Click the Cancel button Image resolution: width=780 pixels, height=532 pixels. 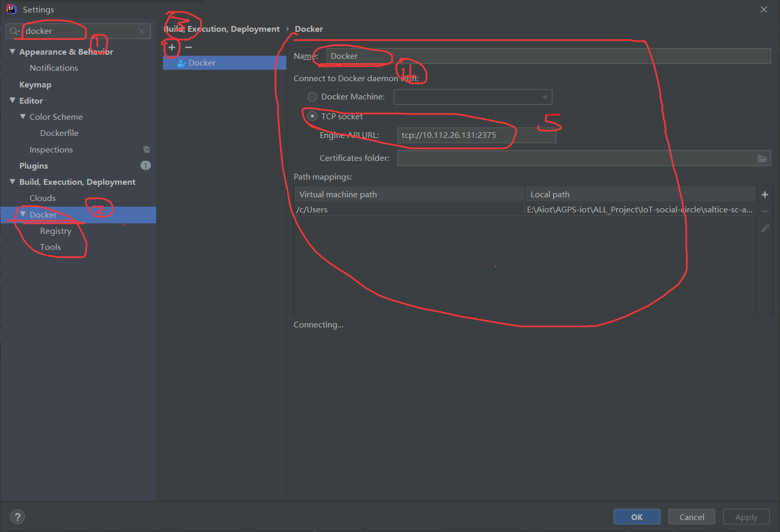pyautogui.click(x=691, y=517)
